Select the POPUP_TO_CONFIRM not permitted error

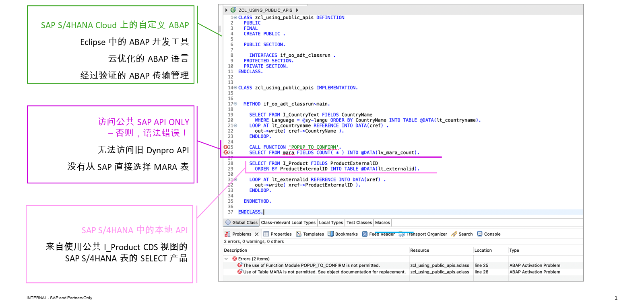(x=312, y=265)
